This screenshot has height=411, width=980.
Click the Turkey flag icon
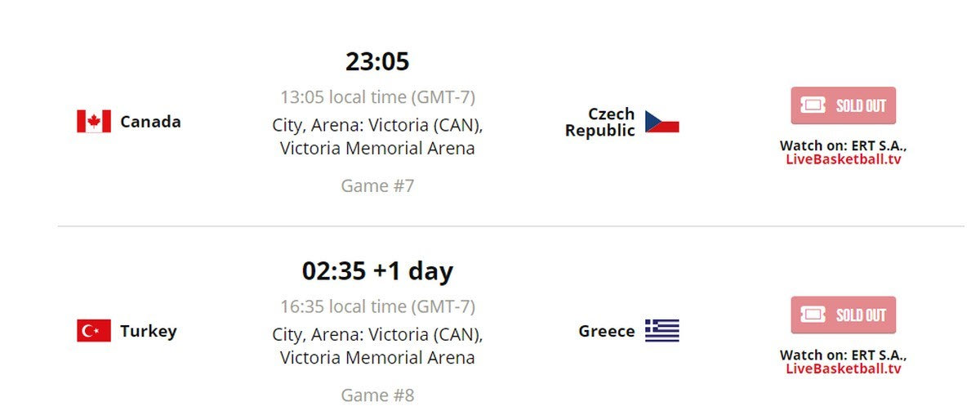94,331
